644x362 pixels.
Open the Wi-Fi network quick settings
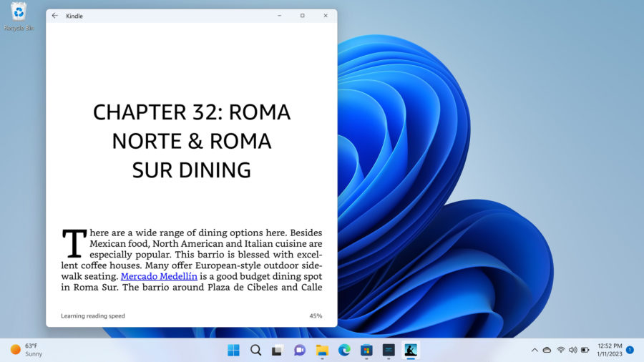pos(560,350)
